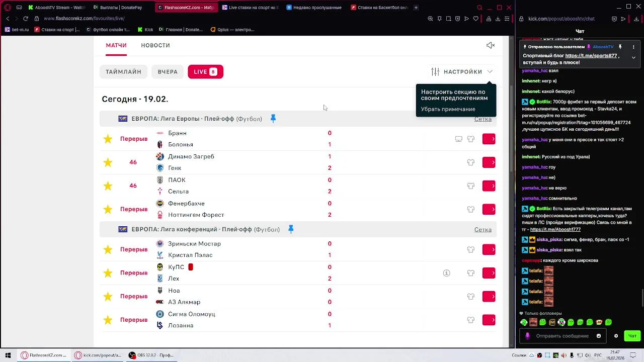The width and height of the screenshot is (644, 362).
Task: Open three-dot menu of pinned chat message
Action: tap(633, 47)
